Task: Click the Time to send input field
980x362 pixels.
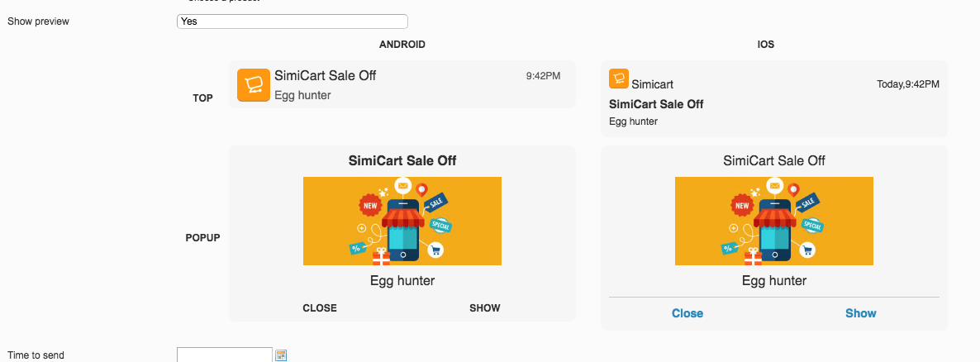Action: click(x=225, y=355)
